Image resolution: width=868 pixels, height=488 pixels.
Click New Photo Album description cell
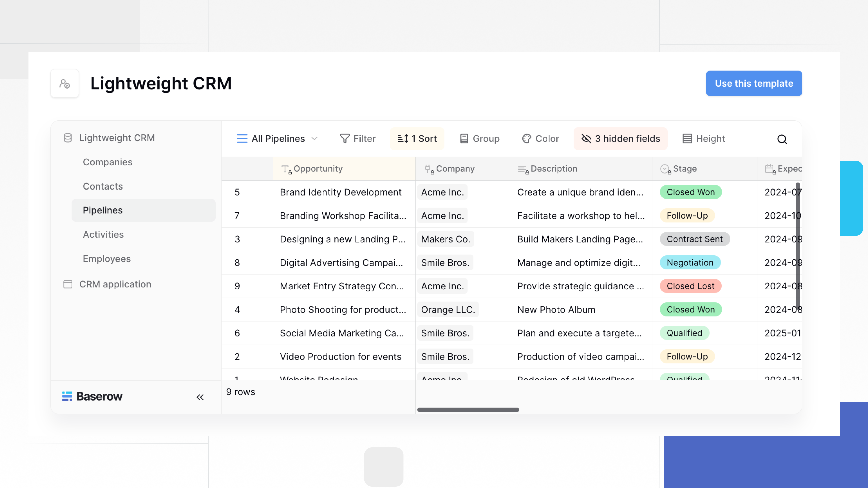[x=581, y=310]
